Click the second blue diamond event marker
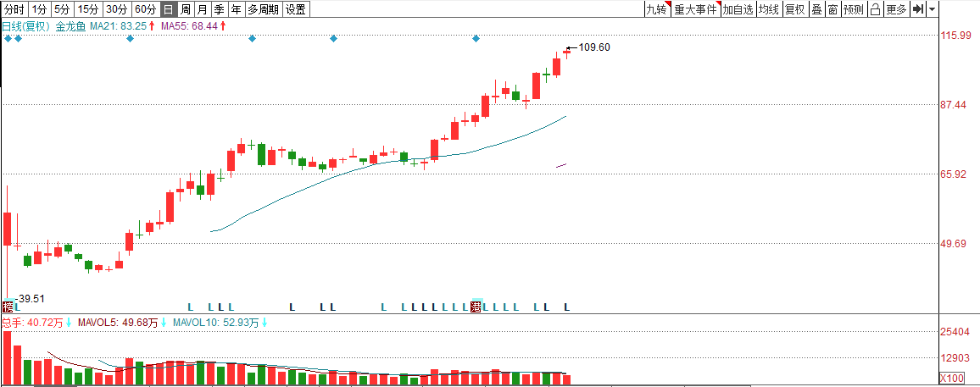Image resolution: width=980 pixels, height=387 pixels. pyautogui.click(x=18, y=39)
